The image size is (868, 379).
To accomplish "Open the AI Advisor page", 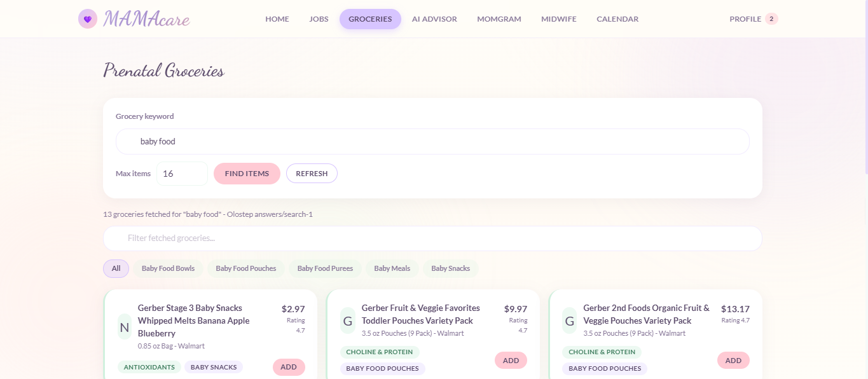I will point(434,19).
